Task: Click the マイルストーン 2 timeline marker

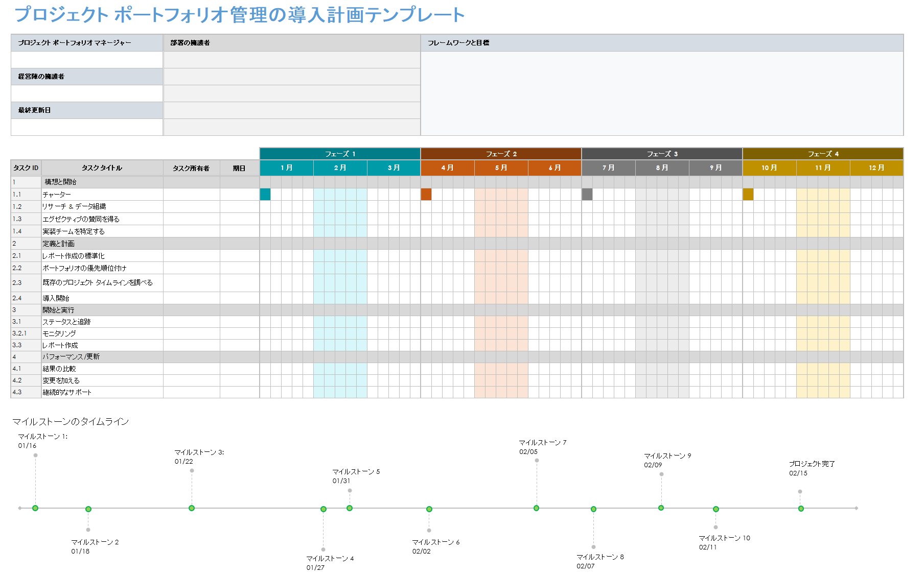Action: [x=88, y=509]
